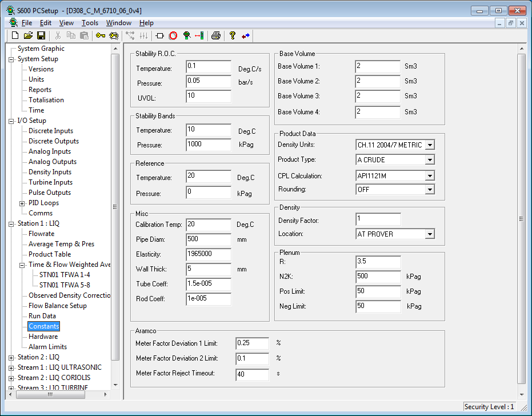Click the yellow key login icon
Image resolution: width=532 pixels, height=416 pixels.
(101, 35)
